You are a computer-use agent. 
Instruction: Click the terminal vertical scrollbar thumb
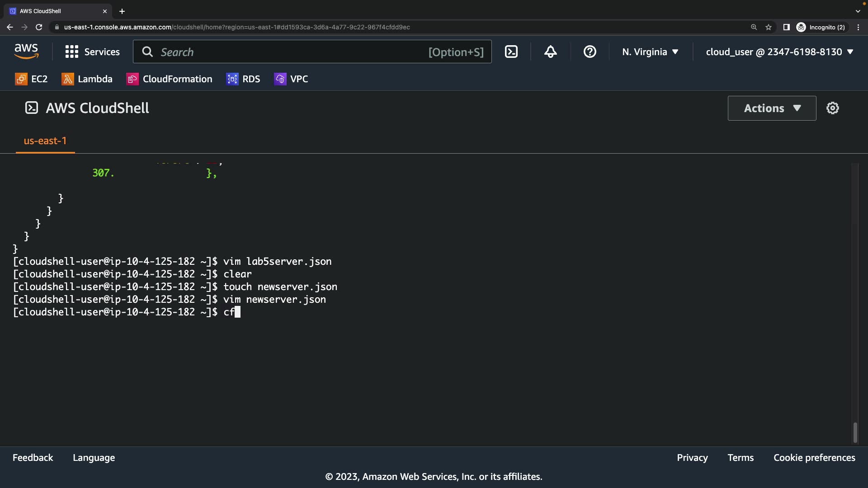(855, 432)
